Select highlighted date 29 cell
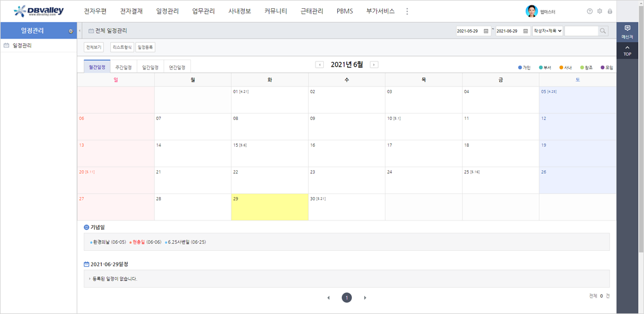644x314 pixels. pyautogui.click(x=270, y=207)
